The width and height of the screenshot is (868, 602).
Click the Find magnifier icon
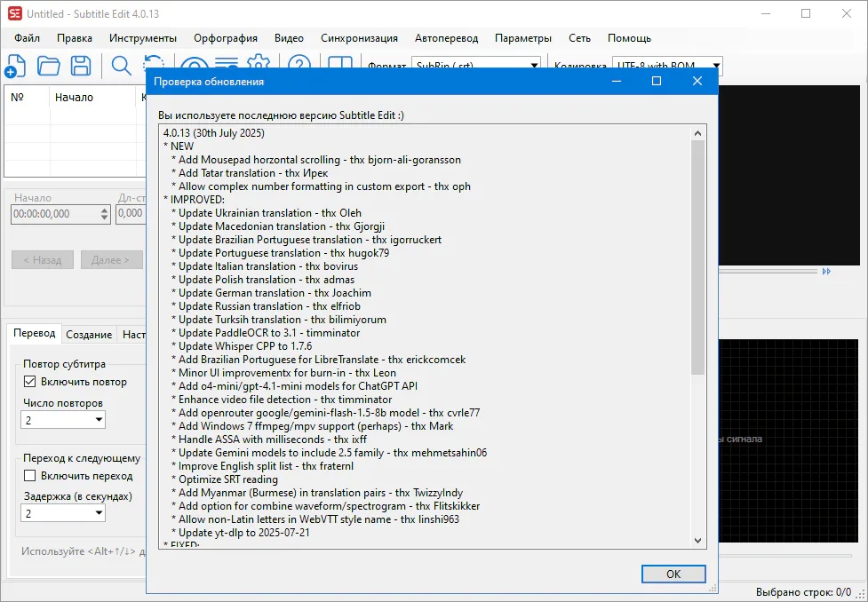click(x=121, y=66)
